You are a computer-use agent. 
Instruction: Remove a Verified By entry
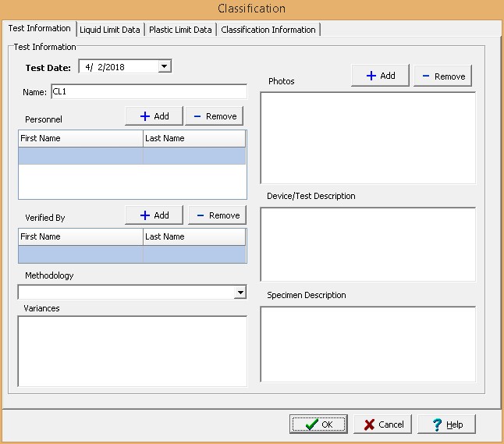coord(217,215)
